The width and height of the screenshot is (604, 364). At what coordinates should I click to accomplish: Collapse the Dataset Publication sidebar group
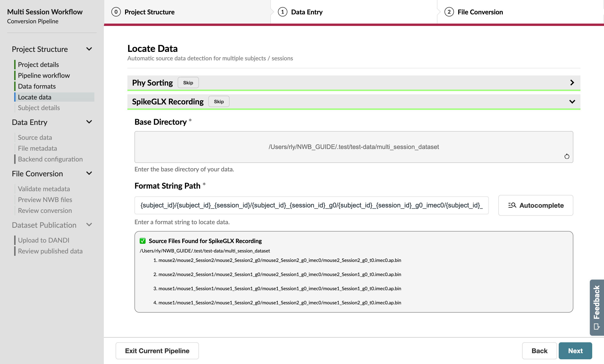pos(89,225)
